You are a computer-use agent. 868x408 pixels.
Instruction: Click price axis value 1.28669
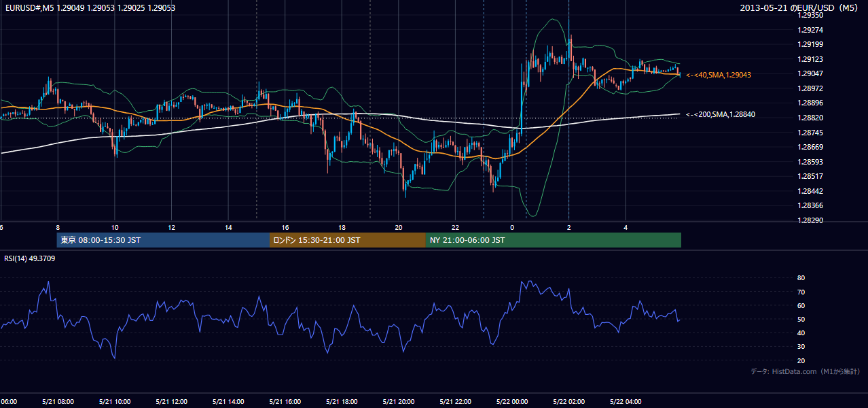[810, 147]
